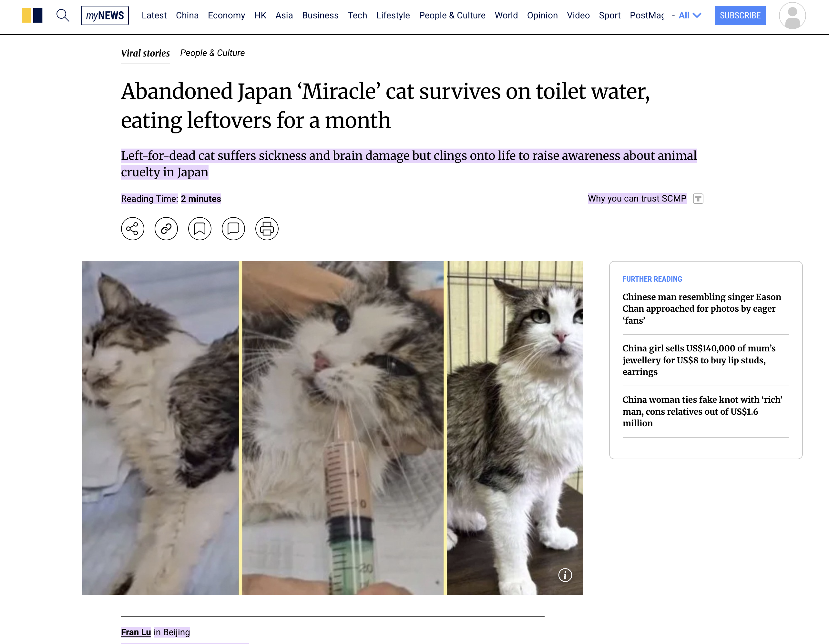Screen dimensions: 829x644
Task: Open the myNEWS button
Action: click(x=105, y=16)
